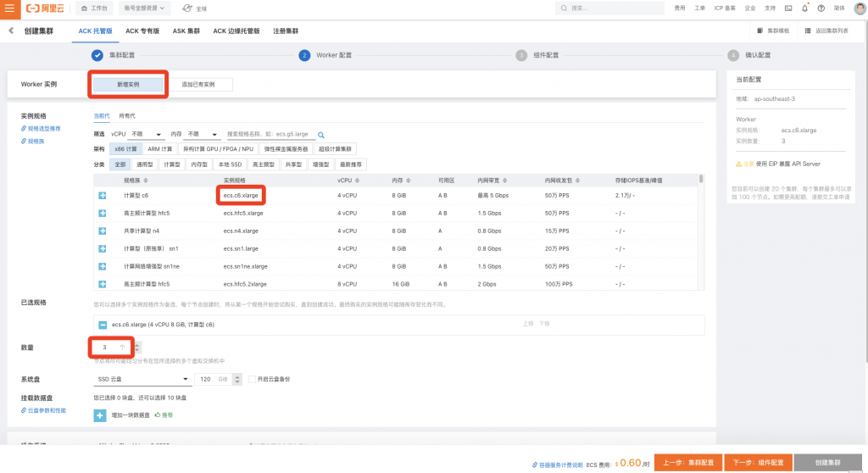Switch to 注册集群 tab
Image resolution: width=868 pixels, height=473 pixels.
coord(286,31)
